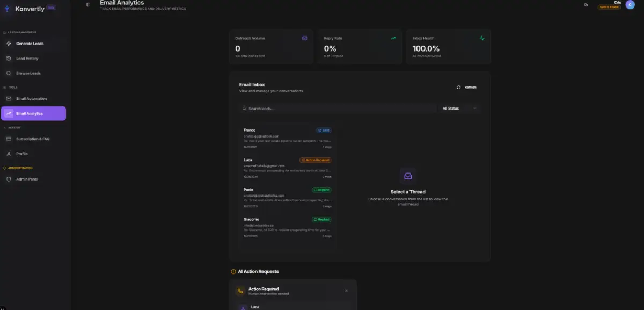Dismiss the Action Required card
The image size is (644, 310).
click(x=346, y=291)
